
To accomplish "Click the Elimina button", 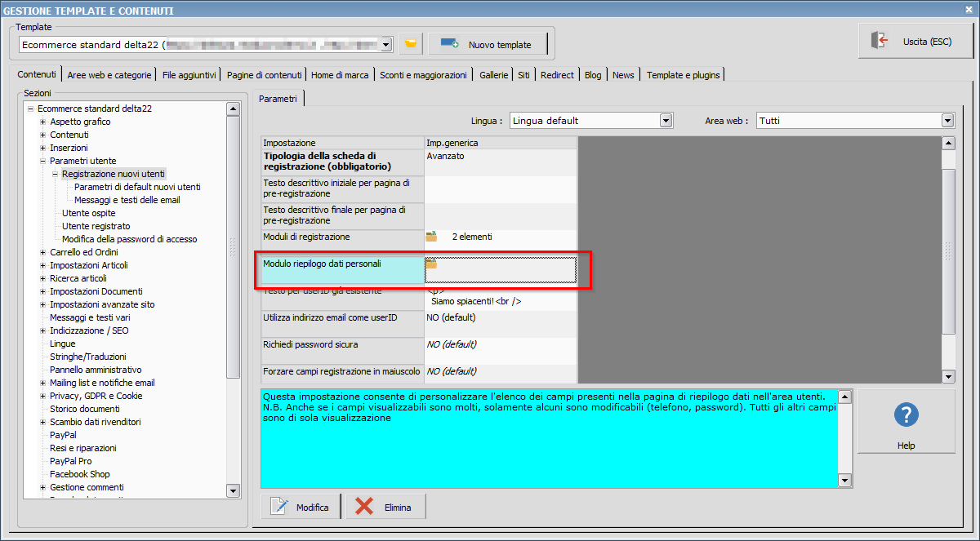I will [x=385, y=507].
